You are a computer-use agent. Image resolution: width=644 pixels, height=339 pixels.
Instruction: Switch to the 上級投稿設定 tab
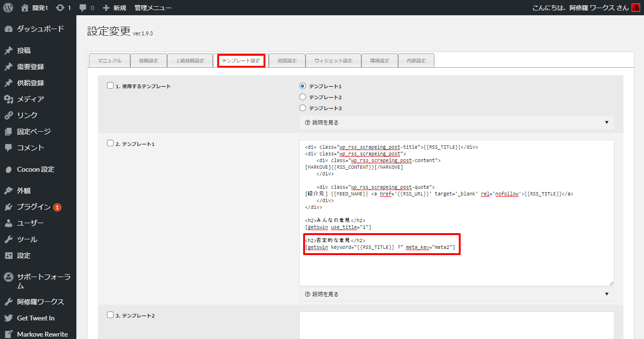190,61
